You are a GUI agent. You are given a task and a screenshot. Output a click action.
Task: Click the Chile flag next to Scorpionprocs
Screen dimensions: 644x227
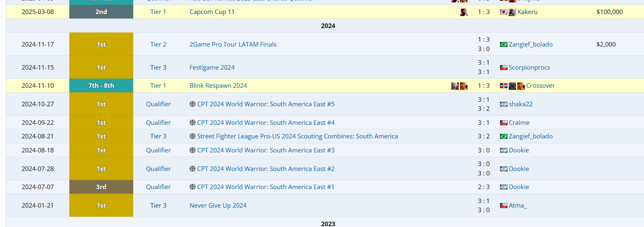[503, 68]
